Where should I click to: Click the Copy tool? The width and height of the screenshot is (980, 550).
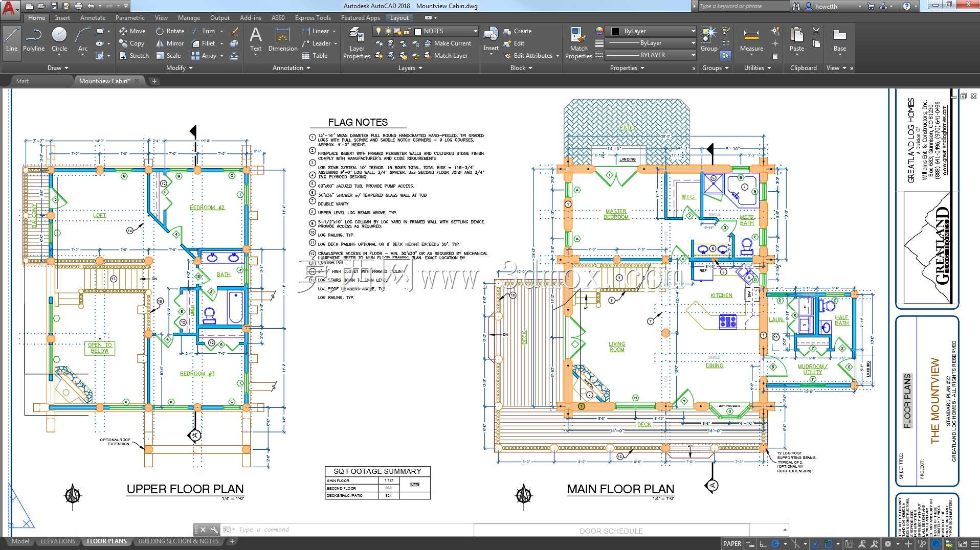pos(132,43)
